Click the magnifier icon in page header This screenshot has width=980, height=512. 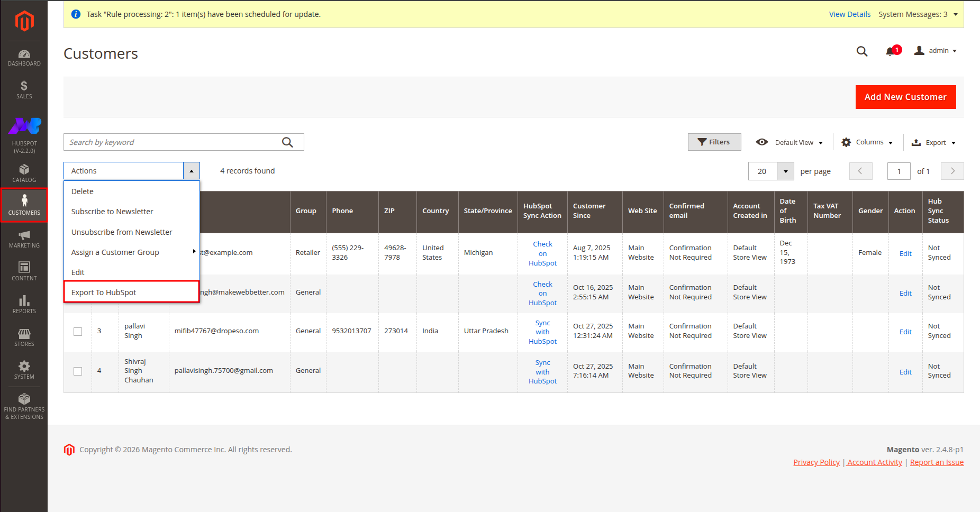pos(862,51)
